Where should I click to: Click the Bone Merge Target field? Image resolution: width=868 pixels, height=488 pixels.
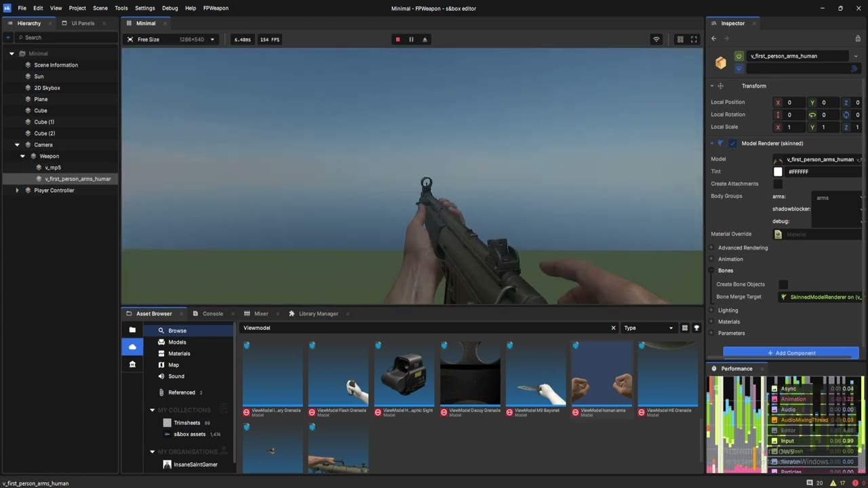821,297
